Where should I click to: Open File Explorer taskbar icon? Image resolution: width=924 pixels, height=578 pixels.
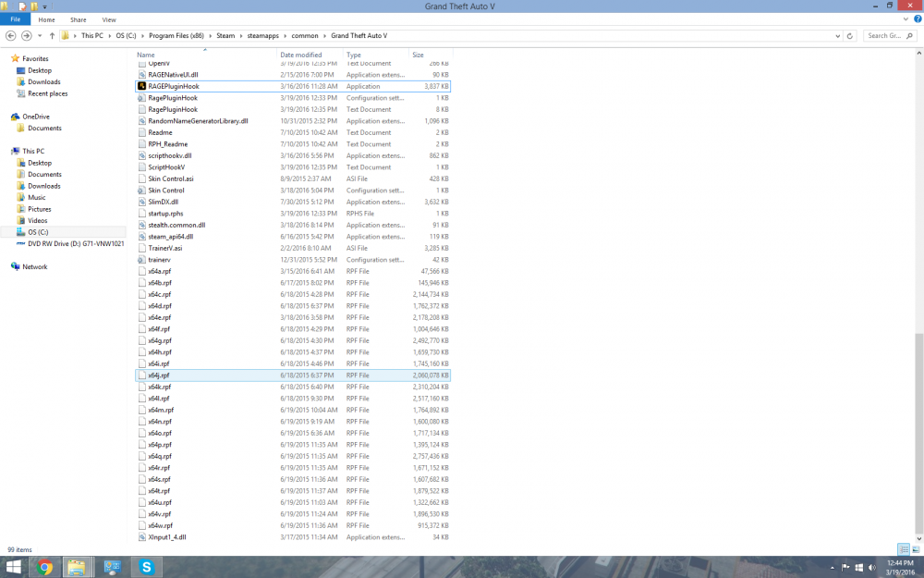click(x=79, y=566)
